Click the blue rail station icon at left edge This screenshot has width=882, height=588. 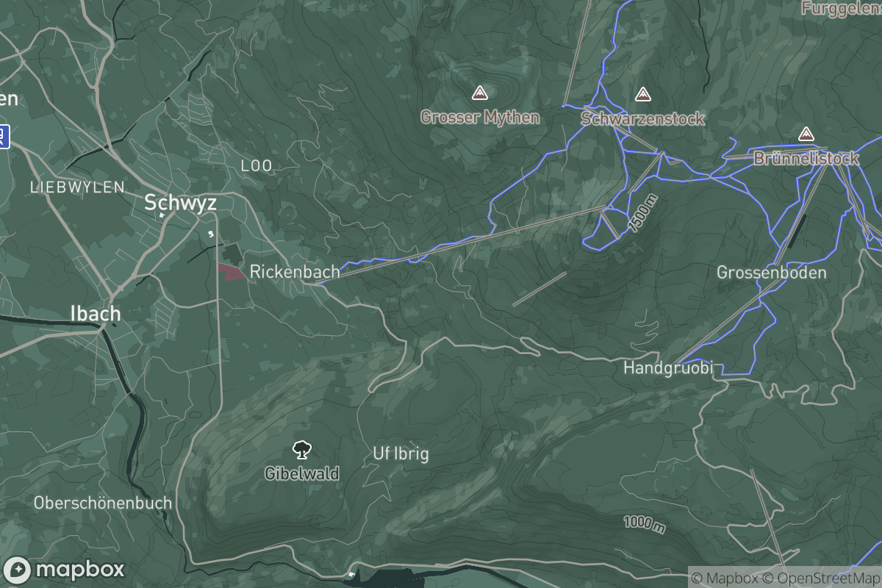3,136
